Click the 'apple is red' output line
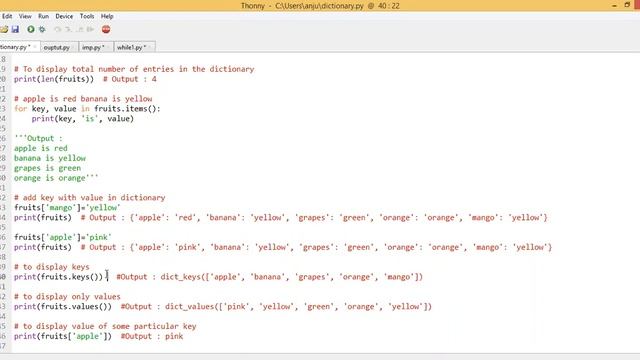 [x=41, y=148]
